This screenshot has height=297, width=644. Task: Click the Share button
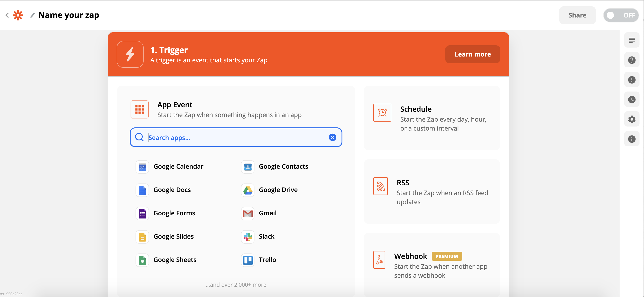(x=577, y=15)
